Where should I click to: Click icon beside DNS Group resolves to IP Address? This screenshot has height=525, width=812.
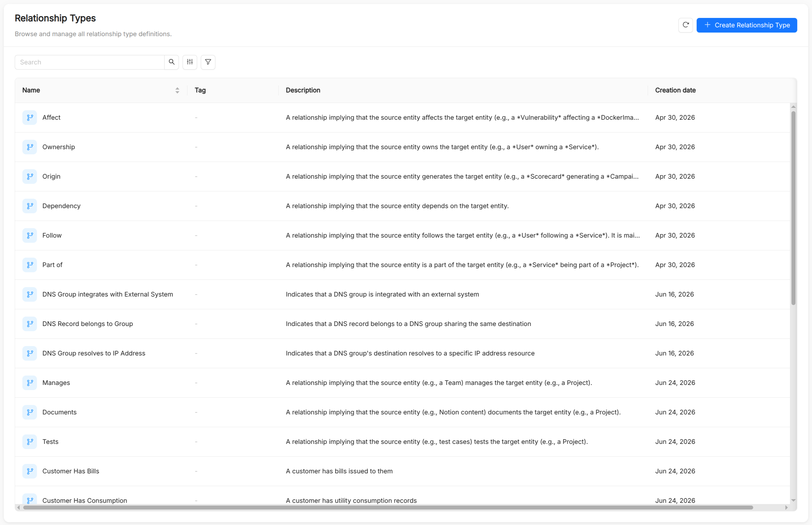30,354
